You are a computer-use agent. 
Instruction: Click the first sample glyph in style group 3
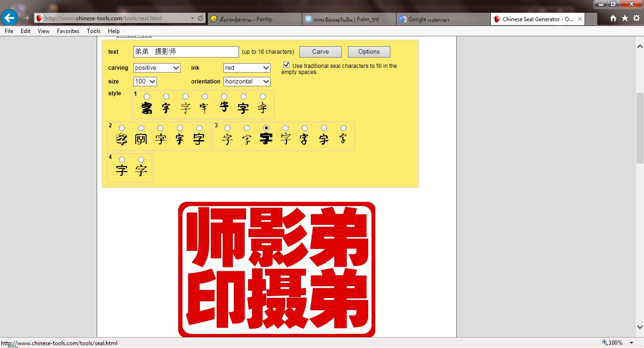point(228,139)
